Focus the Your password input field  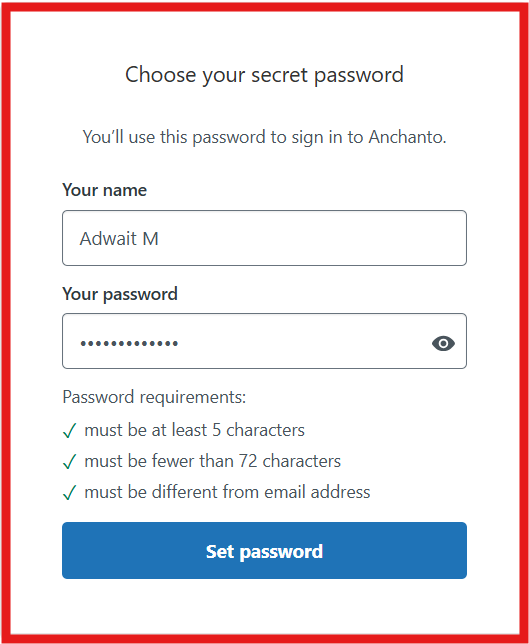(264, 341)
